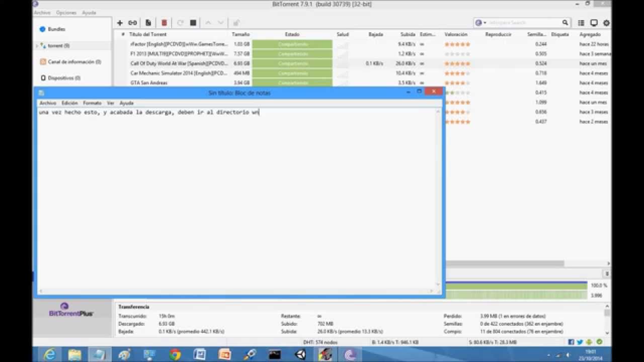Screen dimensions: 644x362
Task: Open the Archivo menu in Bloc de notas
Action: coord(48,103)
